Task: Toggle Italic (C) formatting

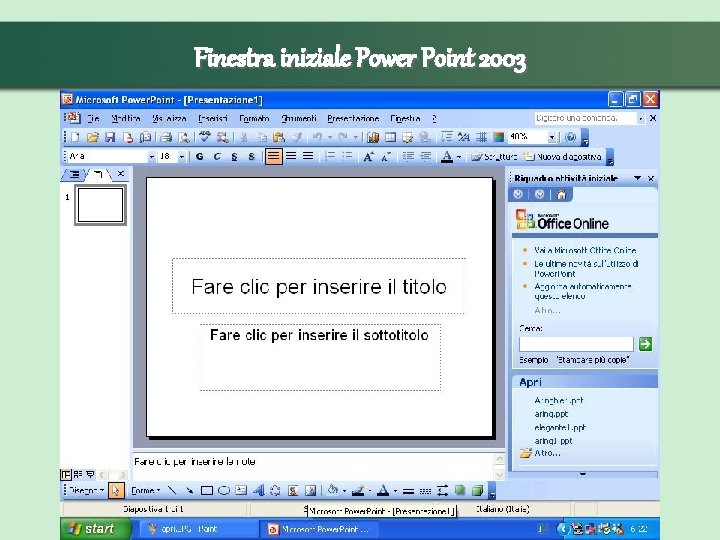Action: pos(217,157)
